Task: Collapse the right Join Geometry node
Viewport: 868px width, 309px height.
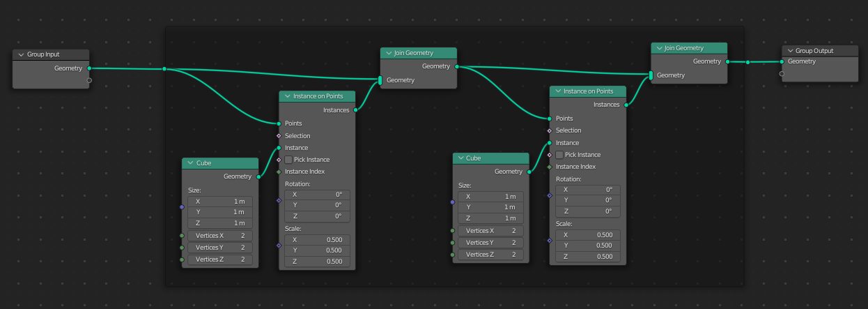Action: (659, 48)
